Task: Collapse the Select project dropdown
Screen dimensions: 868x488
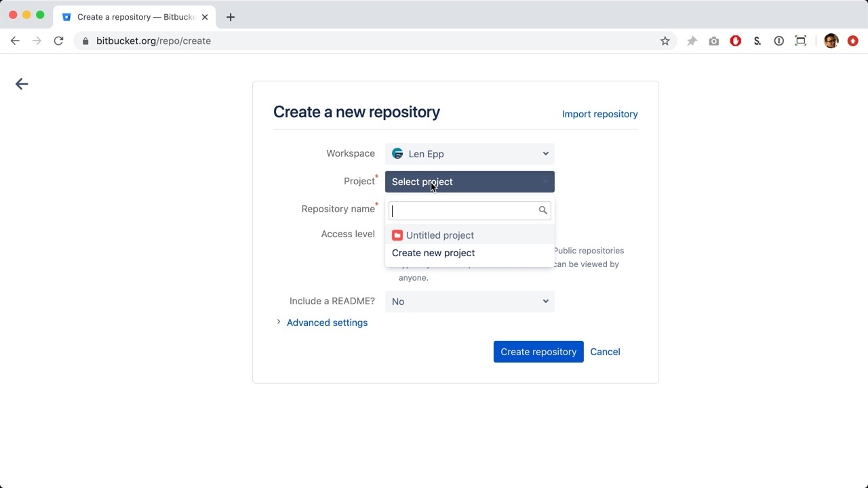Action: (469, 182)
